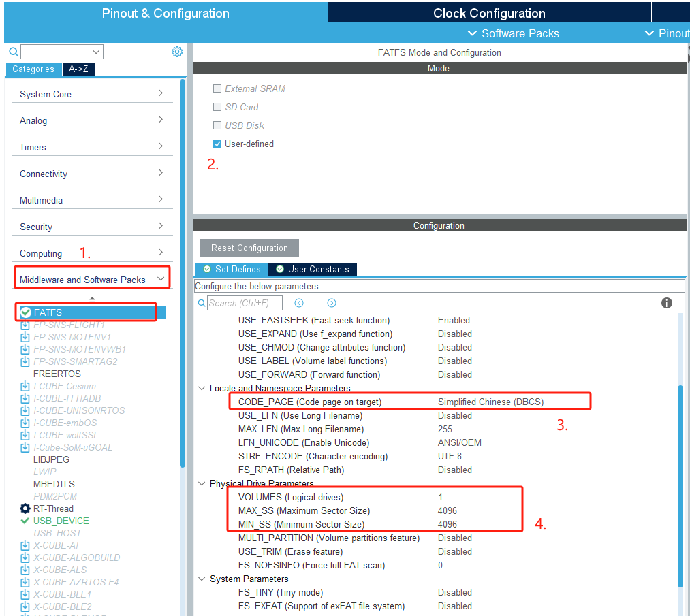Viewport: 690px width, 616px height.
Task: Switch to Clock Configuration tab
Action: point(489,13)
